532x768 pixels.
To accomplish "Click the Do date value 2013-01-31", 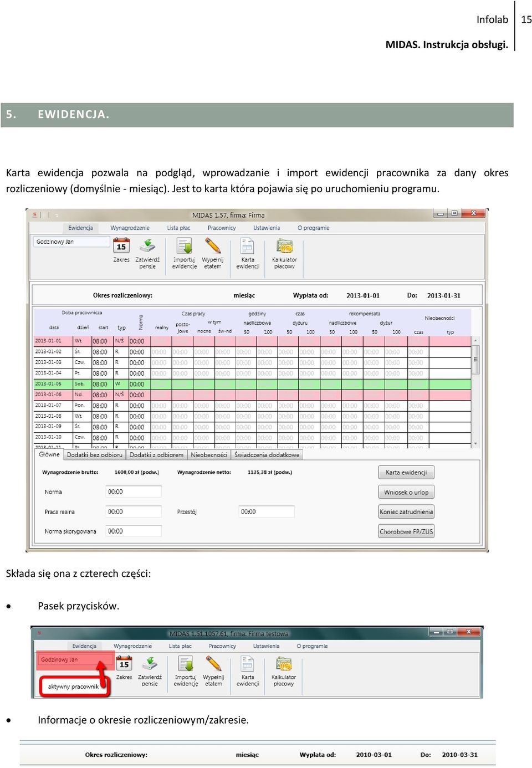I will (x=443, y=295).
